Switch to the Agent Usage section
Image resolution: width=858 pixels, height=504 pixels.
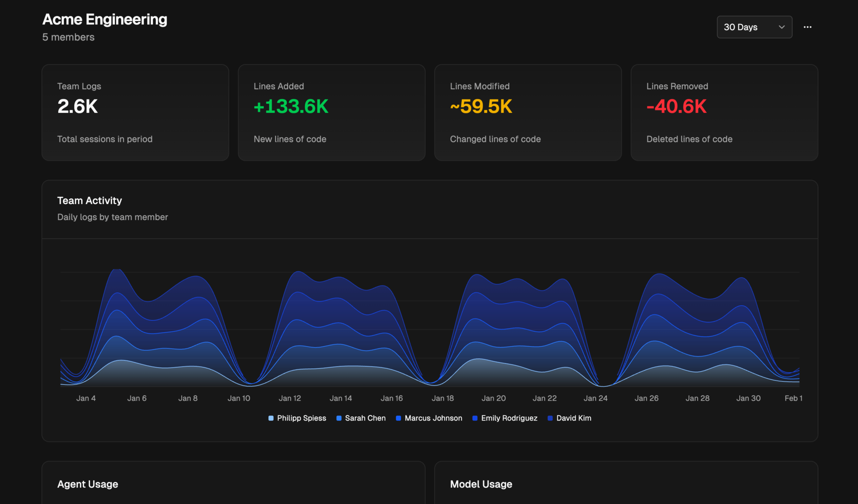coord(87,484)
